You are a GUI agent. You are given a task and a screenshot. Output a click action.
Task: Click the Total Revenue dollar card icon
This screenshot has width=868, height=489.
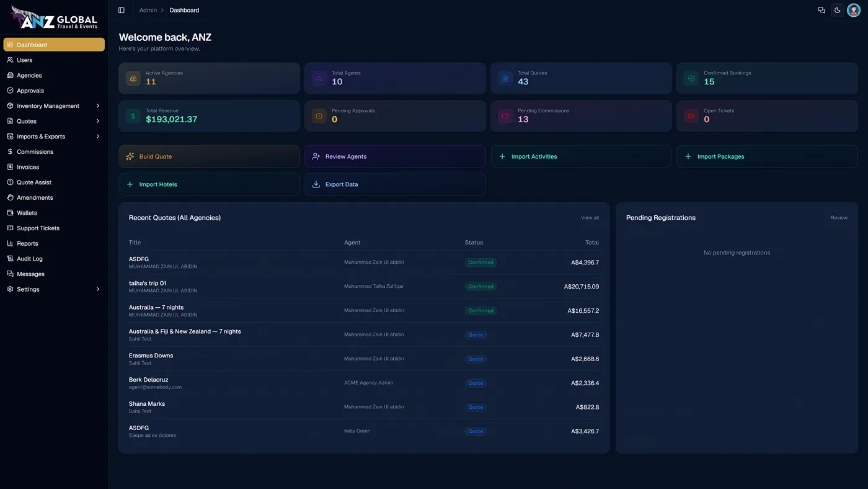pyautogui.click(x=133, y=116)
